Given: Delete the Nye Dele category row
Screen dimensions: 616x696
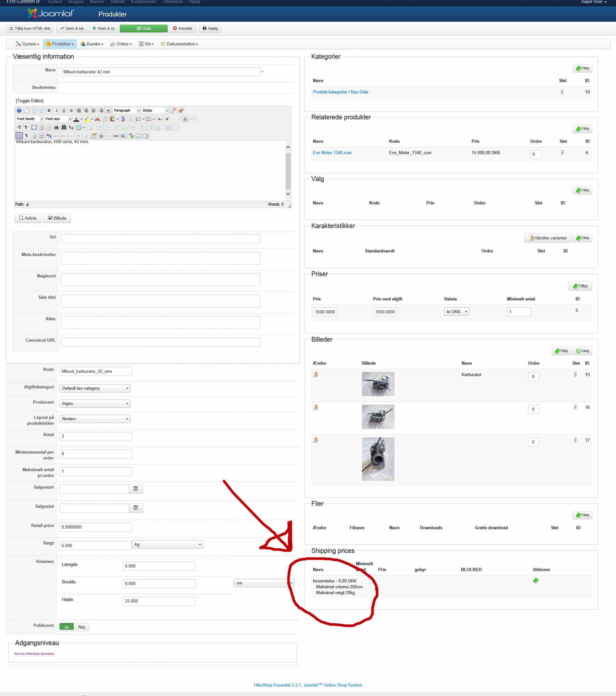Looking at the screenshot, I should pos(562,92).
